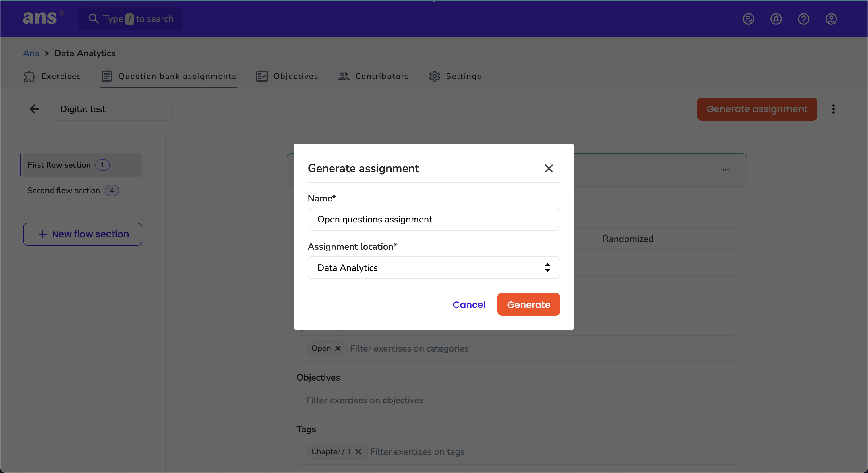Click Filter exercises on objectives field
868x473 pixels.
pyautogui.click(x=517, y=400)
